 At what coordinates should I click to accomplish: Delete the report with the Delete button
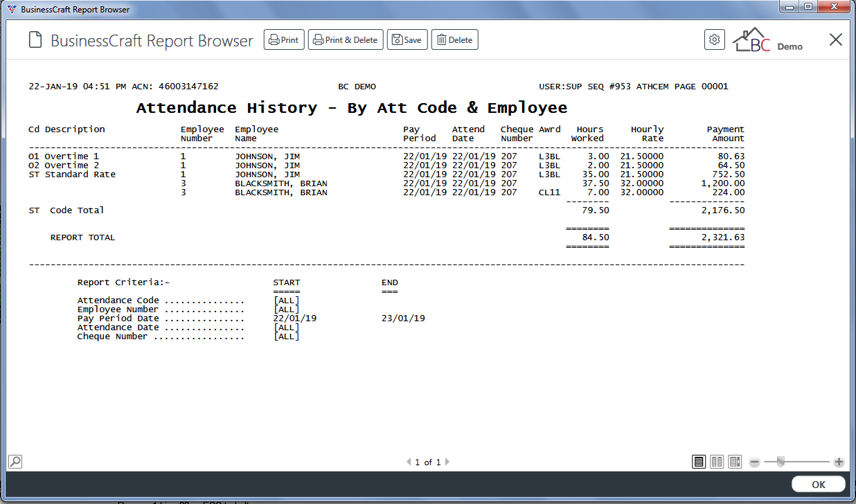coord(455,40)
